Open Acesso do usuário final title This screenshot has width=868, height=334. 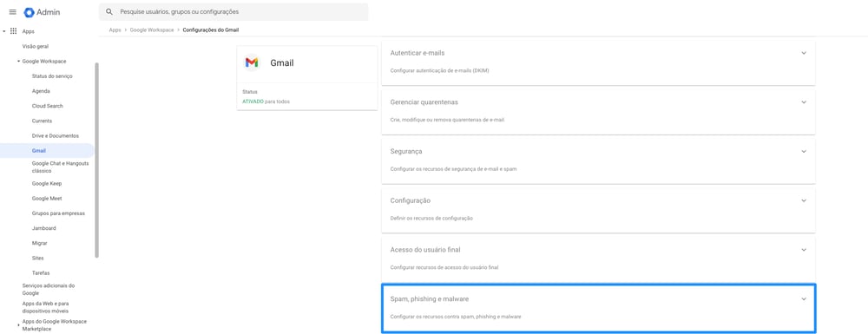pos(425,250)
